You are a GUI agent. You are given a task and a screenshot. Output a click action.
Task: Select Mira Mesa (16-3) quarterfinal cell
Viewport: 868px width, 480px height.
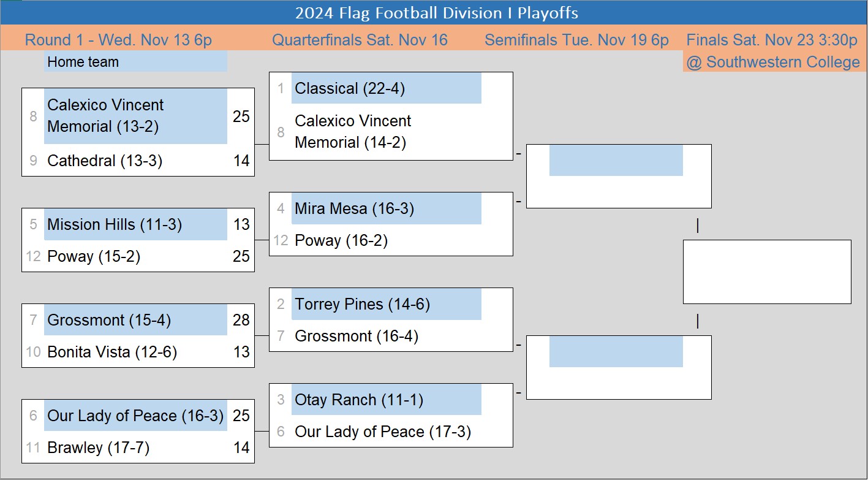(x=354, y=209)
